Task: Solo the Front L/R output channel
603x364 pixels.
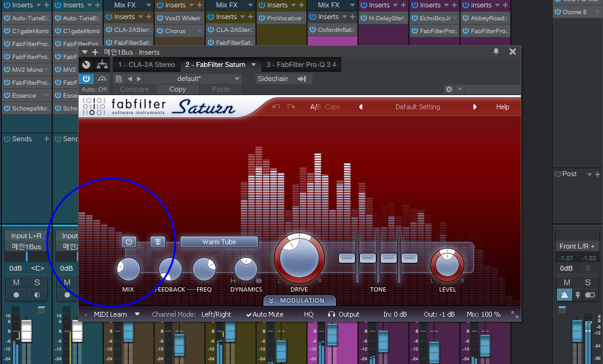Action: click(588, 282)
